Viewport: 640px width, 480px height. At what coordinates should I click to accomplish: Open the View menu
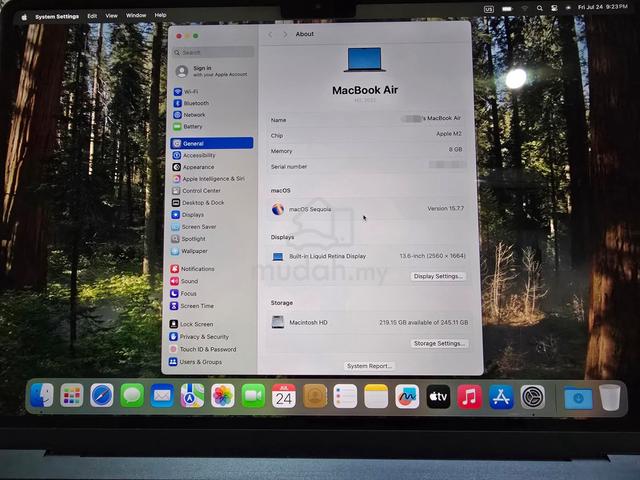click(x=111, y=16)
